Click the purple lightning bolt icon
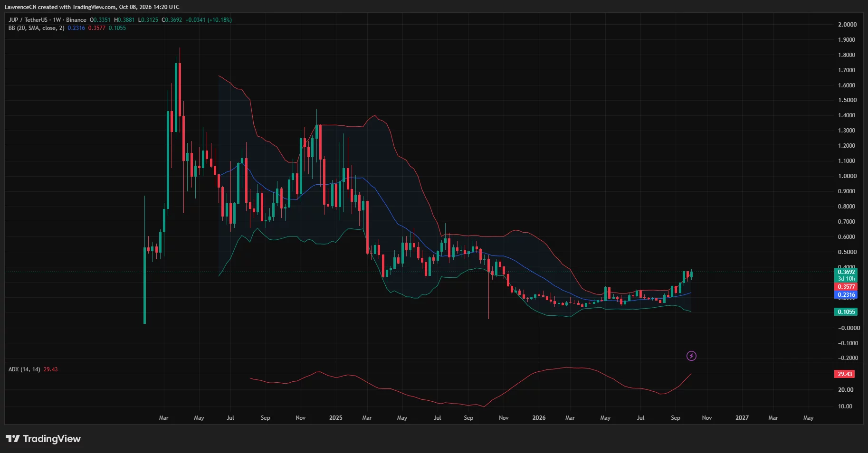The width and height of the screenshot is (868, 453). point(691,356)
